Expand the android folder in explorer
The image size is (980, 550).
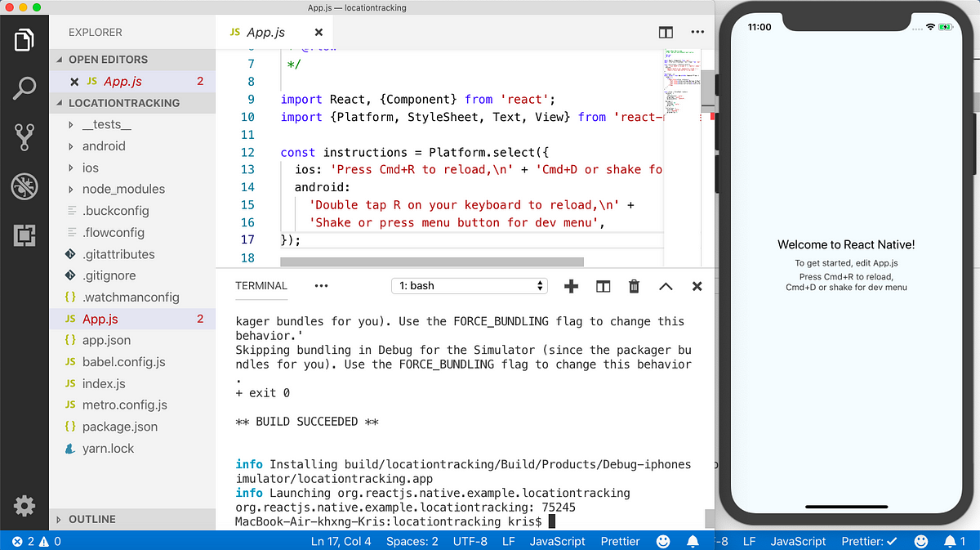(x=103, y=146)
